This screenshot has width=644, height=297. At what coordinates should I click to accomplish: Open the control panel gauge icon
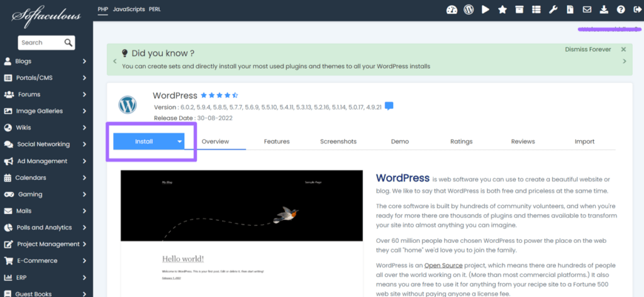(452, 10)
